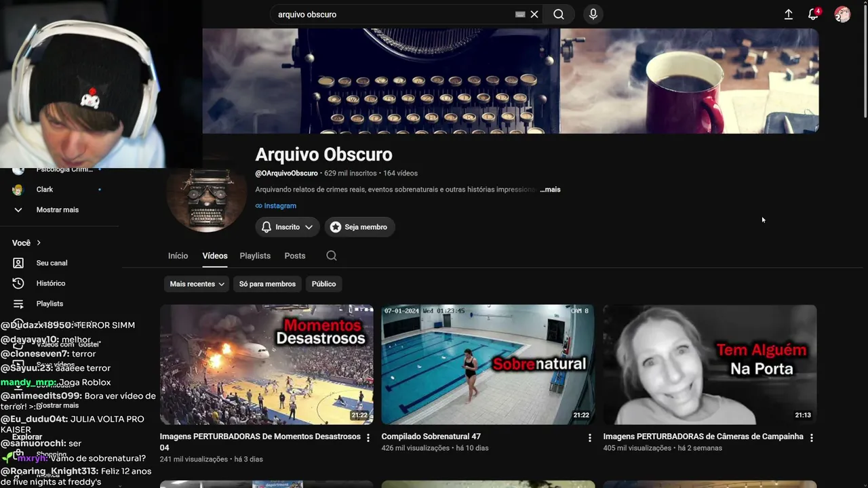Start voice search with the microphone

pyautogui.click(x=593, y=14)
